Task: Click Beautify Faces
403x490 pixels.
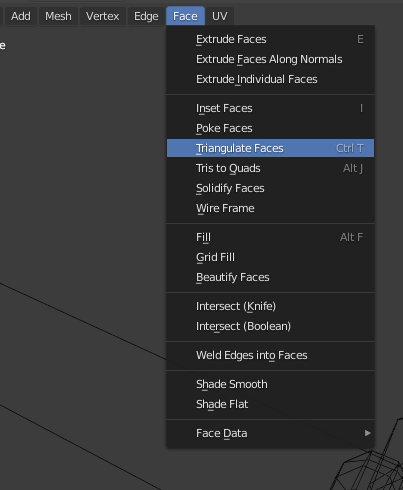Action: click(270, 277)
